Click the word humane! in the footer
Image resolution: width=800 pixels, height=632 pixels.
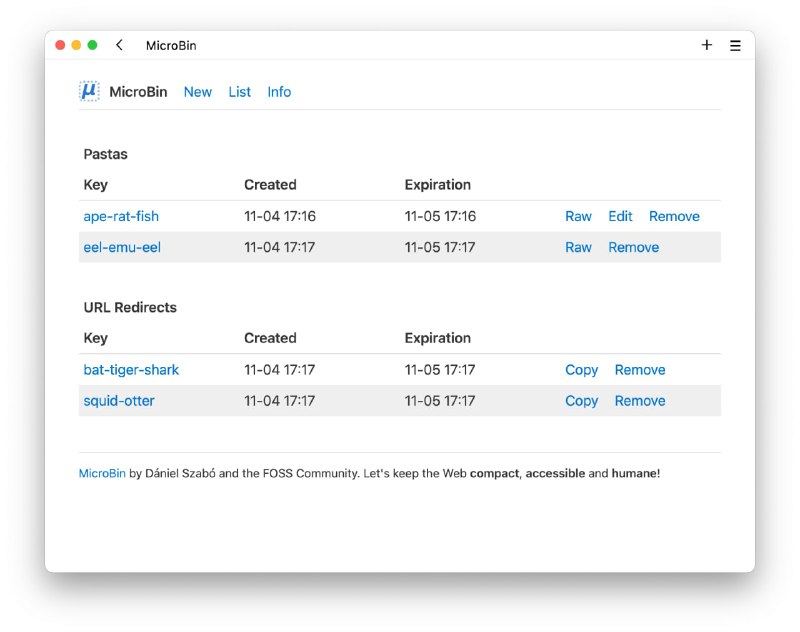[636, 473]
